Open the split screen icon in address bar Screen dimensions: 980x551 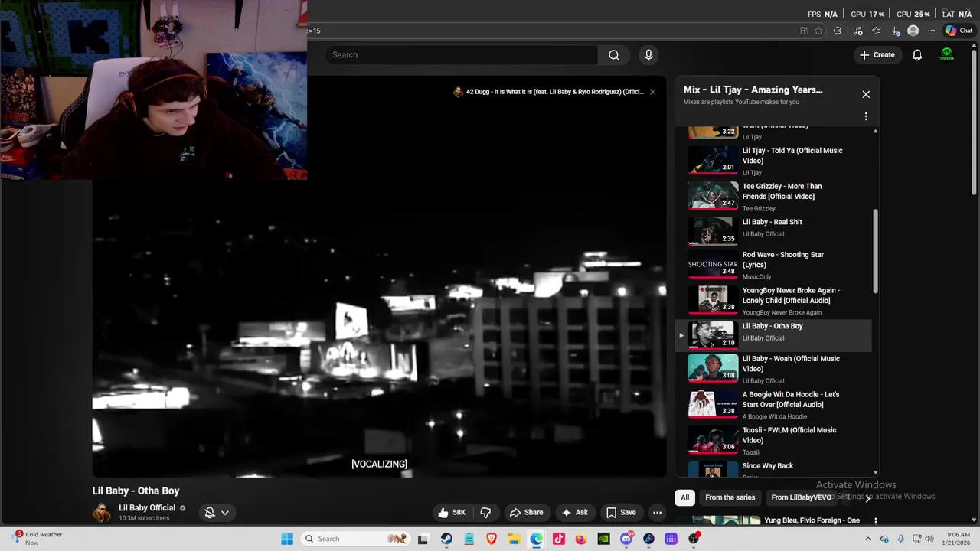[804, 31]
